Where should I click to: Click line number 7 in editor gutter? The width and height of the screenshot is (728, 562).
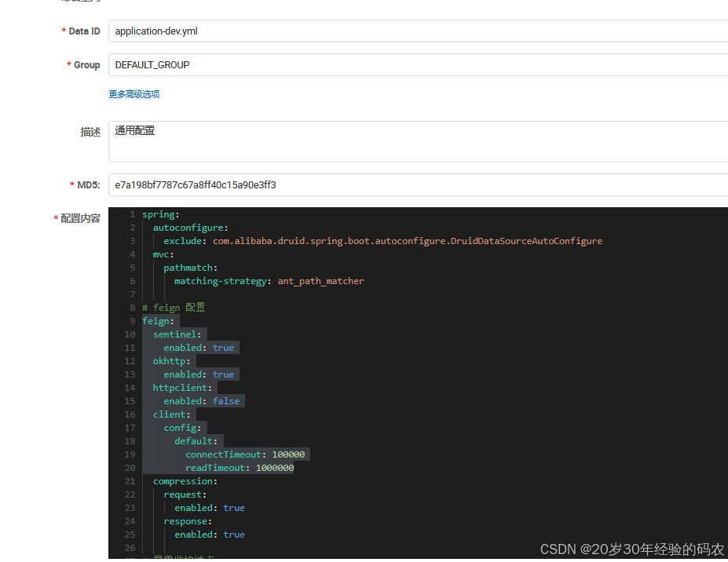132,294
